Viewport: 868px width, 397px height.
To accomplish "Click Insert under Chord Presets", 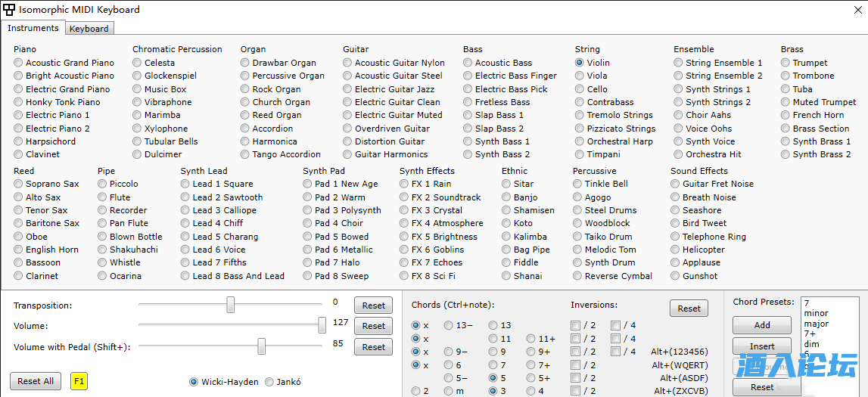I will tap(762, 346).
